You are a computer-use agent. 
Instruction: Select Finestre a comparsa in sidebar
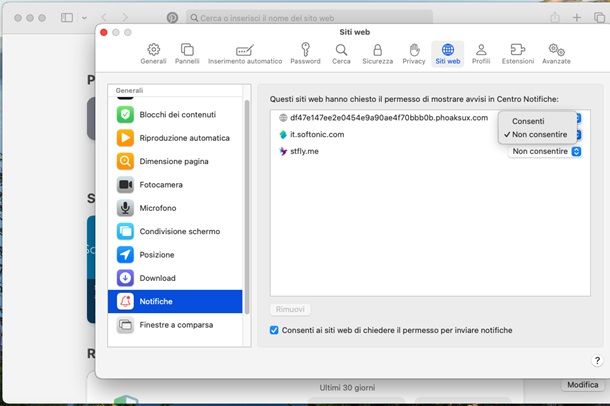pyautogui.click(x=175, y=325)
